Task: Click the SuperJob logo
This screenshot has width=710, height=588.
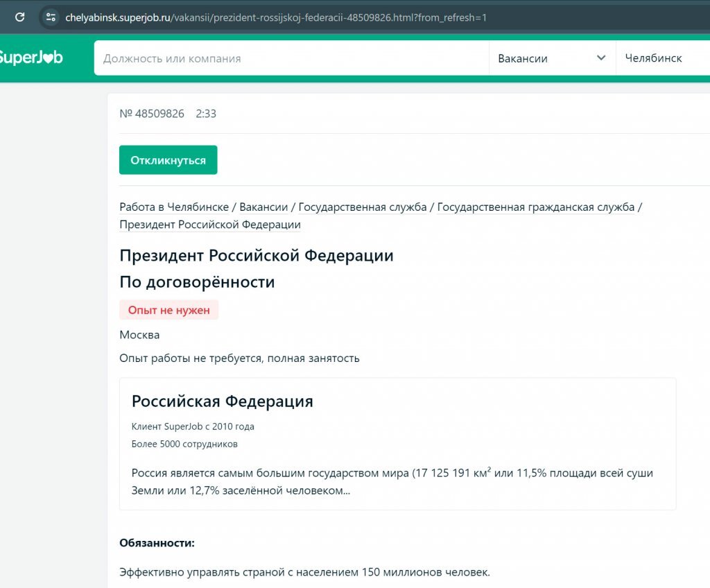Action: pyautogui.click(x=31, y=58)
